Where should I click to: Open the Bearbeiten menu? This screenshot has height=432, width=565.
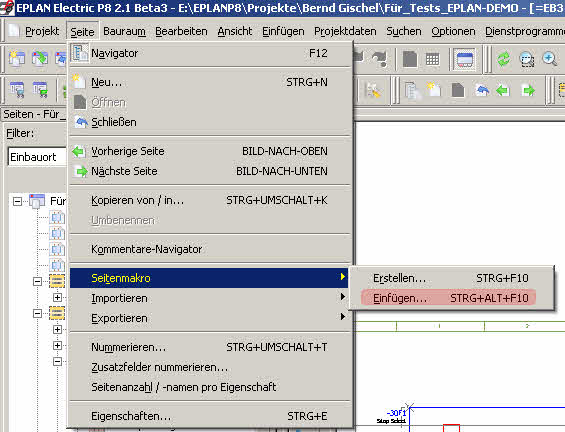tap(181, 32)
